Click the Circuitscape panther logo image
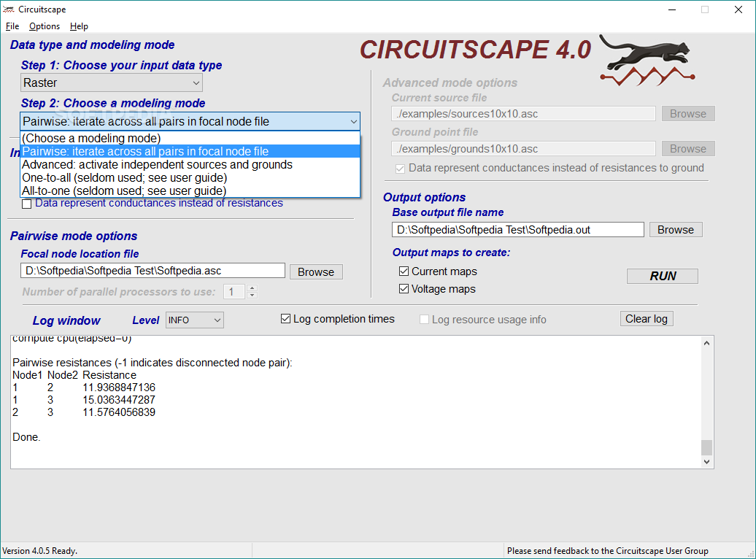The height and width of the screenshot is (559, 756). click(647, 61)
